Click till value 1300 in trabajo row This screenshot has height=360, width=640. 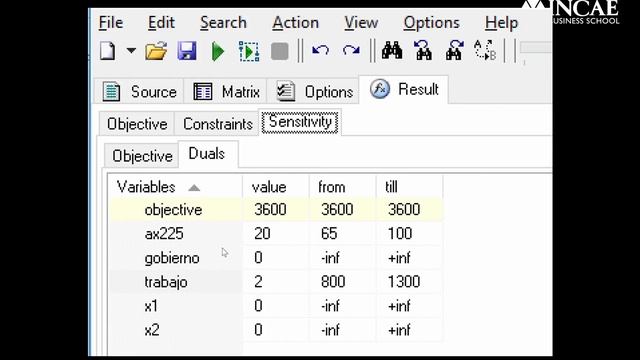pos(404,282)
